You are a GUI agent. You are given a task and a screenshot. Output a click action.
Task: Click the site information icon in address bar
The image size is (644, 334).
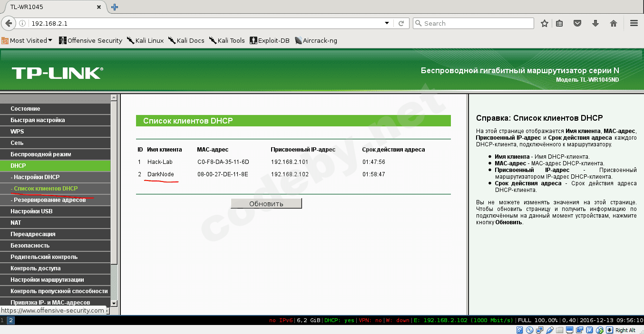(x=22, y=23)
